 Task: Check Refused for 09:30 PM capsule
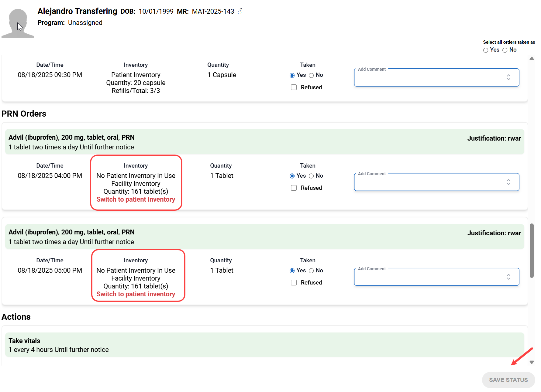tap(294, 87)
